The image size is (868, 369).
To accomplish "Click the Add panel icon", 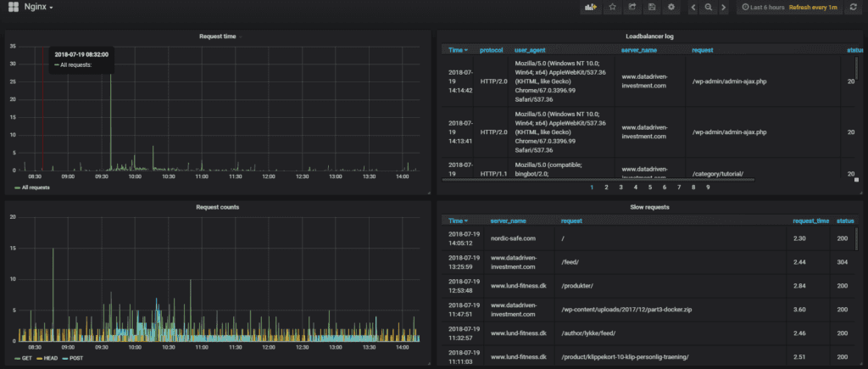I will pyautogui.click(x=591, y=7).
